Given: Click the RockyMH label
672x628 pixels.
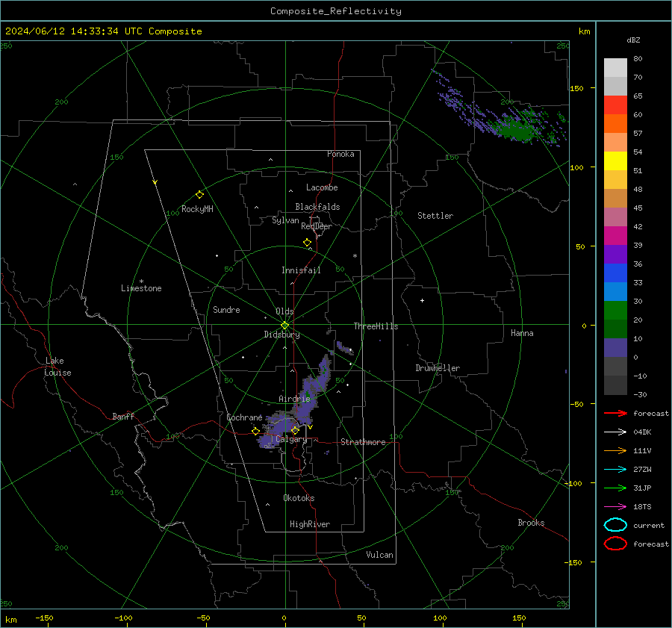Looking at the screenshot, I should tap(197, 209).
